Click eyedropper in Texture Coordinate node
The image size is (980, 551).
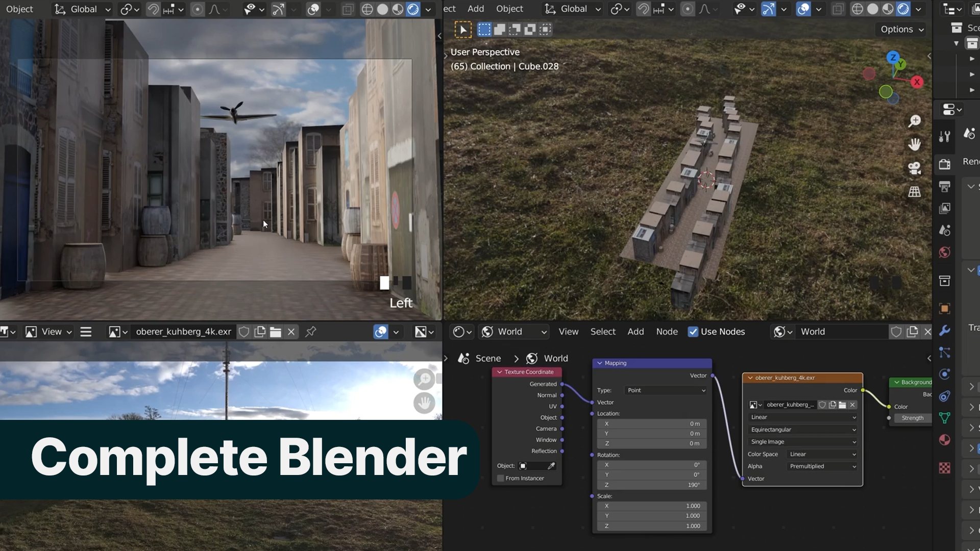pyautogui.click(x=551, y=466)
